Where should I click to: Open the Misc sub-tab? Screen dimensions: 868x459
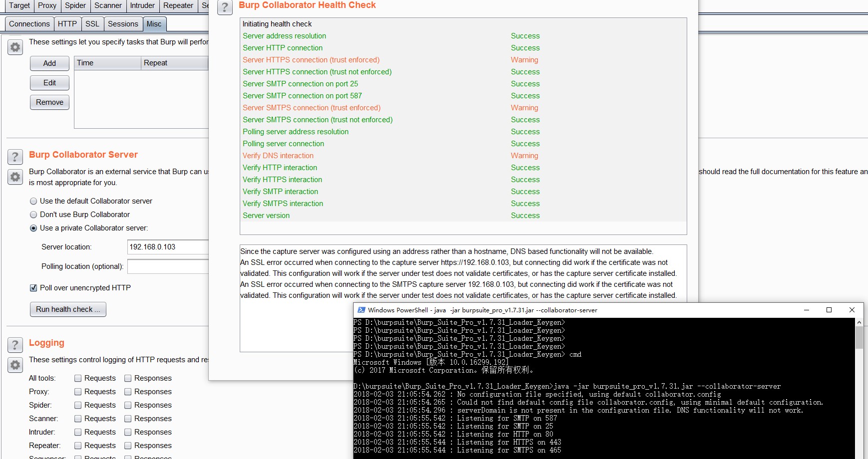154,24
